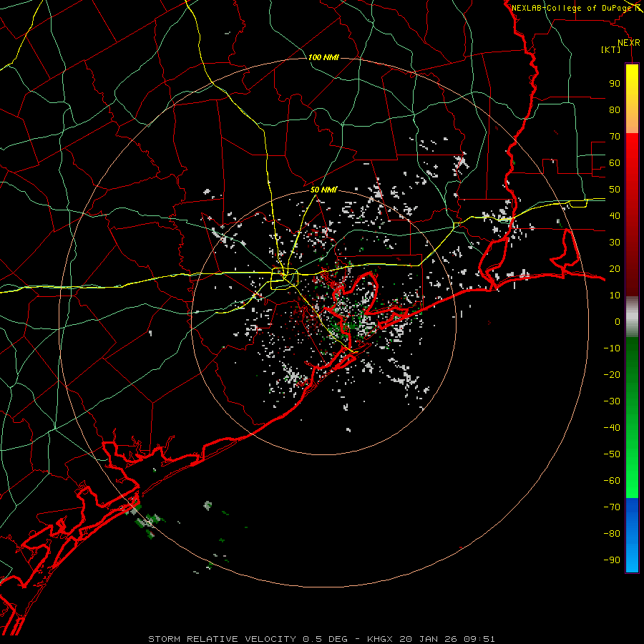Click the positive 90 knots scale label
This screenshot has width=644, height=644.
(x=615, y=84)
